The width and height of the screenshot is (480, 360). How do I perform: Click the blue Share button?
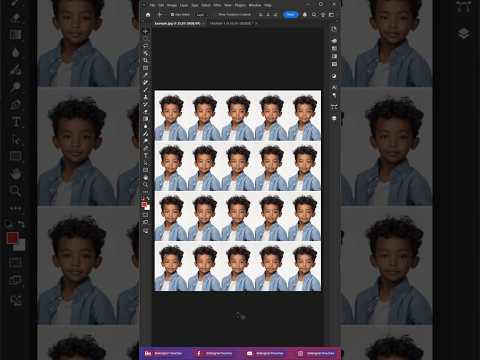coord(290,15)
